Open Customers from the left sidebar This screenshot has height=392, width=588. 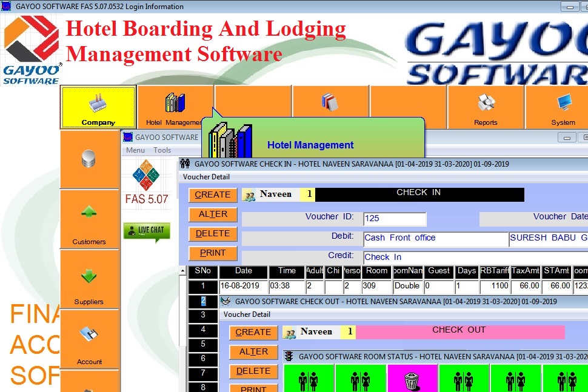89,219
